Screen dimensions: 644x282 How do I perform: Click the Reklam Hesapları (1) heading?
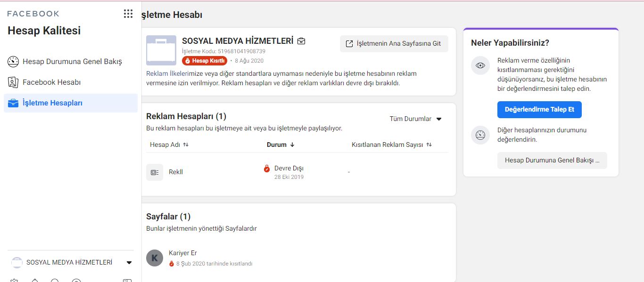[186, 116]
